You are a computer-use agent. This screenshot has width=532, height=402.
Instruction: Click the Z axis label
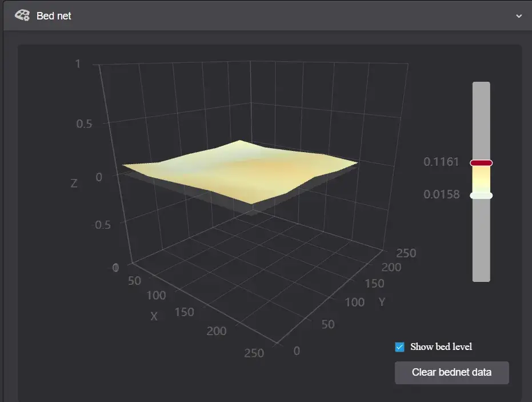(x=74, y=184)
